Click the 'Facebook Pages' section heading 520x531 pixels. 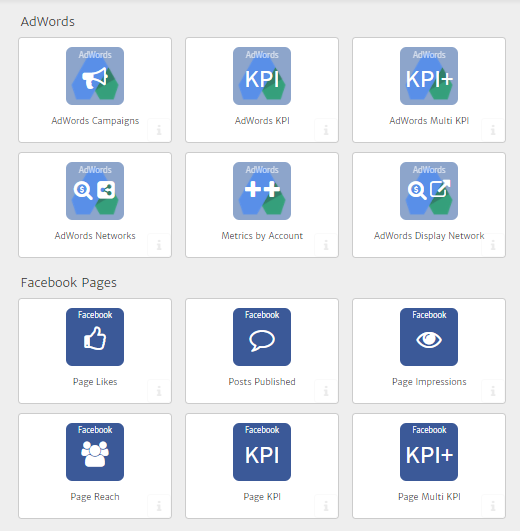[x=69, y=283]
